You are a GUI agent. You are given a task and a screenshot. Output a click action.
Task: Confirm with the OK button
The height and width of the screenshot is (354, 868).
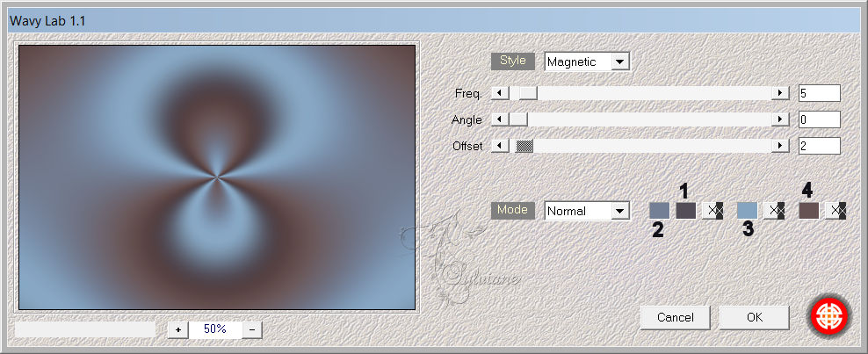click(755, 317)
